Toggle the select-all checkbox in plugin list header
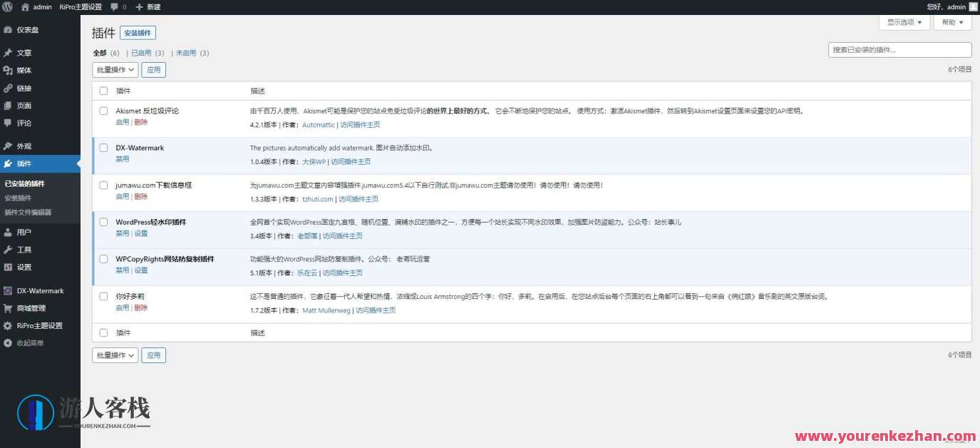The image size is (980, 448). coord(103,91)
